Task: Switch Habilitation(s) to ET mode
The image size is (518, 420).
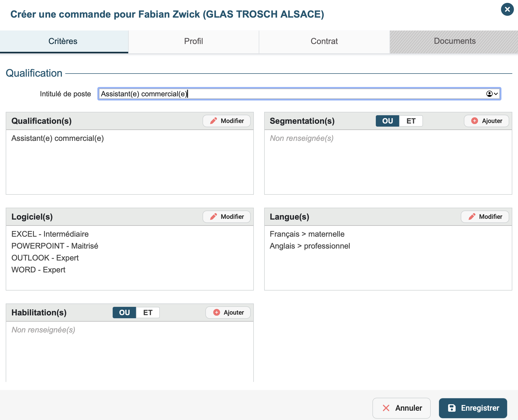Action: coord(148,313)
